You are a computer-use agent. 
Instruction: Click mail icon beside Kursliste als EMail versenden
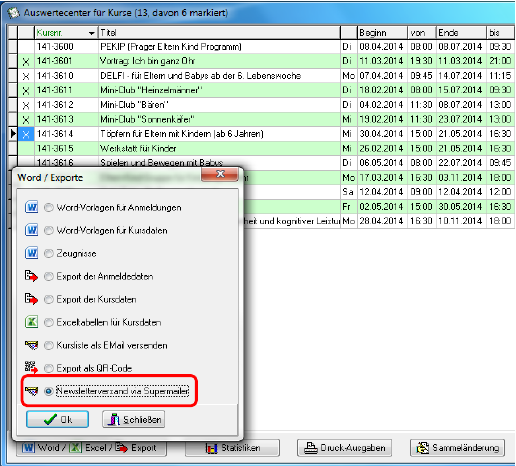tap(31, 345)
